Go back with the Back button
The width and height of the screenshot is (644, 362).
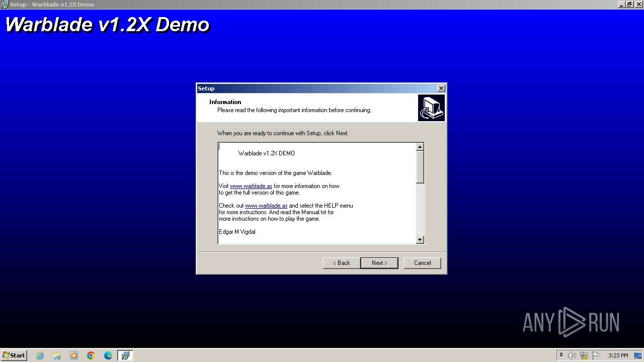pyautogui.click(x=342, y=263)
